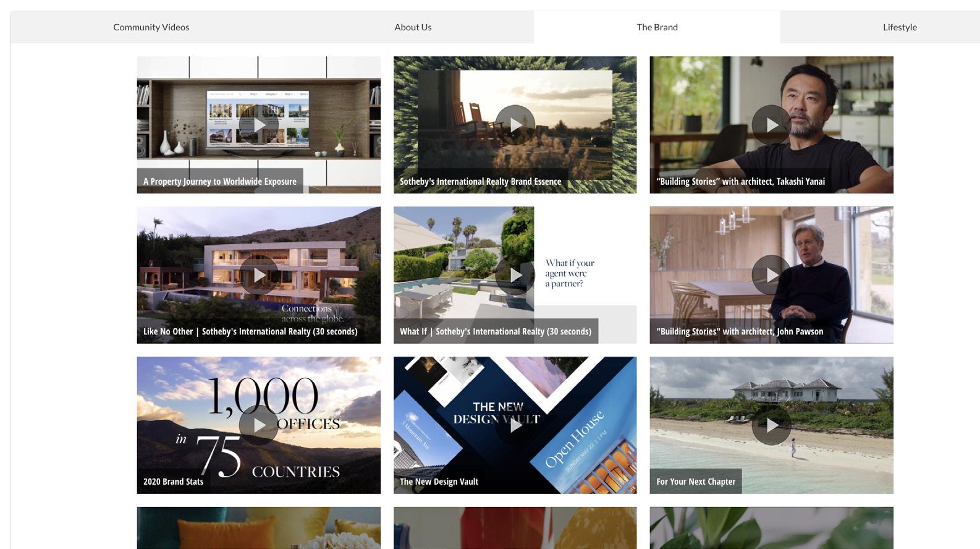Open the green leaves thumbnail at bottom right
Screen dimensions: 980x549
coord(771,528)
